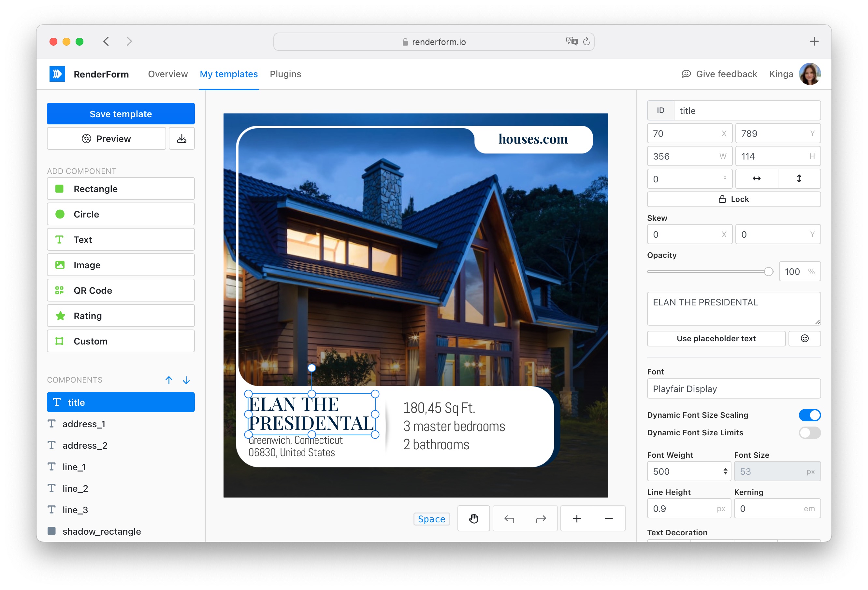Select the address_2 component
Image resolution: width=868 pixels, height=590 pixels.
click(x=121, y=445)
